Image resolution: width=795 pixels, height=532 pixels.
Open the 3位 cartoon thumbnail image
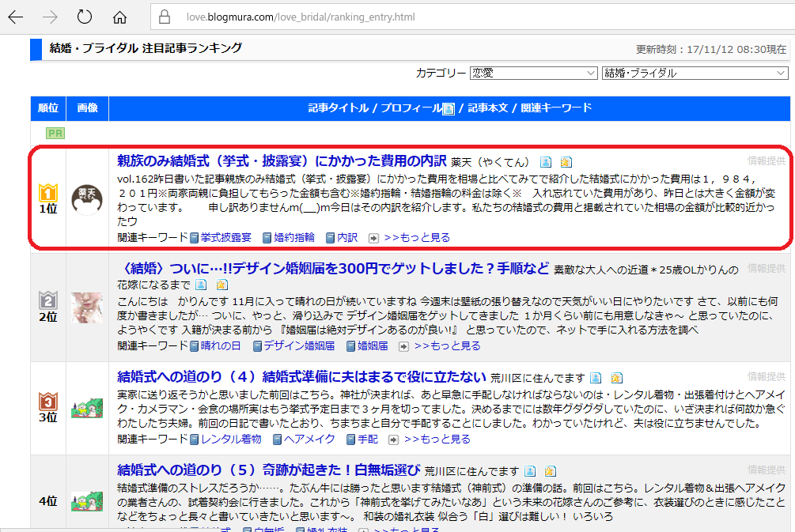[x=87, y=409]
